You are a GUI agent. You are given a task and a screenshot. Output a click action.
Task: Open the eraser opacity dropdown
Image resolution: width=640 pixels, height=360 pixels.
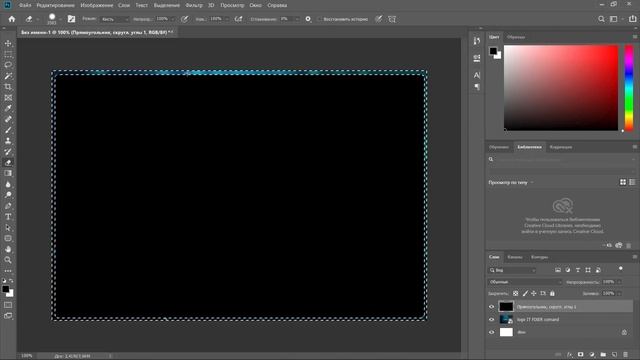[173, 19]
